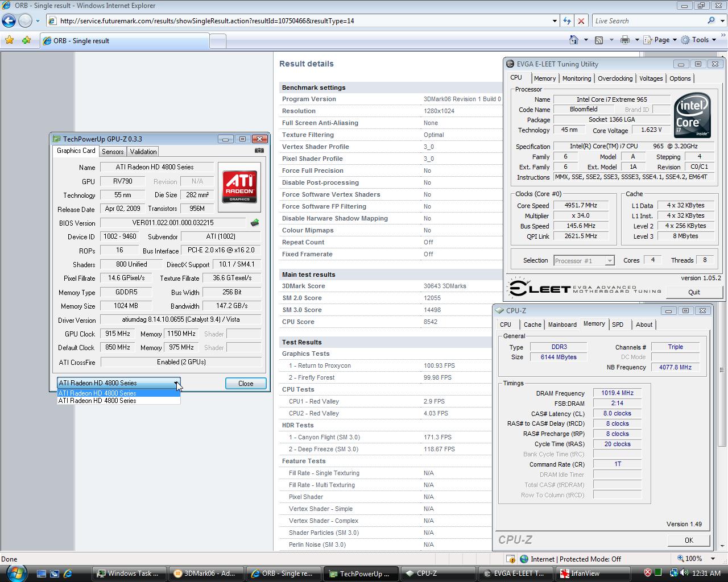Click the Live Search magnifier icon
Screen dimensions: 728x582
pos(711,20)
